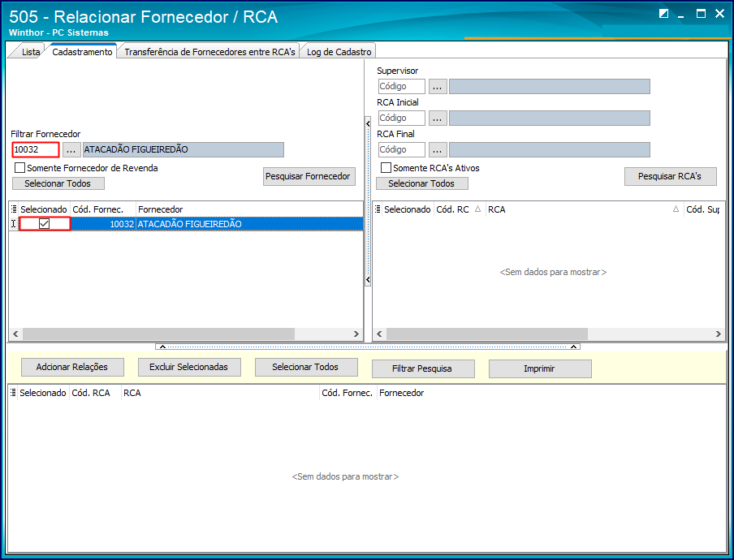Click the window theme toggle icon
This screenshot has width=734, height=560.
[663, 14]
